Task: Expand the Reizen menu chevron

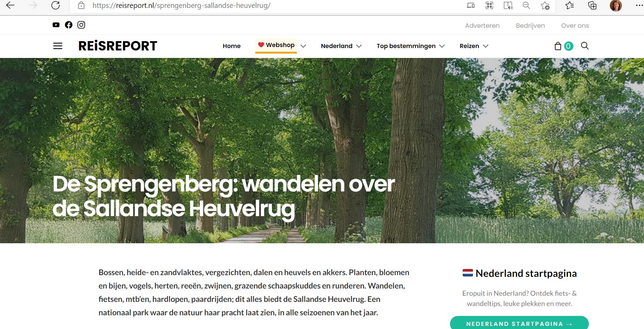Action: click(485, 46)
